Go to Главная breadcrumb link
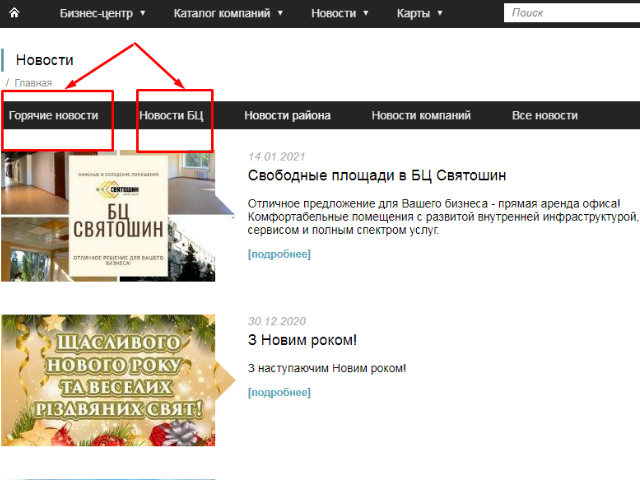The width and height of the screenshot is (640, 480). tap(33, 83)
